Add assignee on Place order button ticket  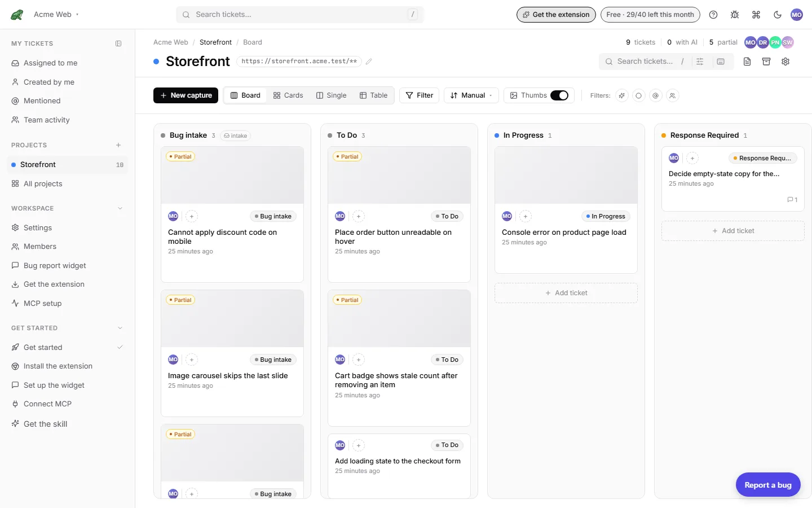pos(359,216)
